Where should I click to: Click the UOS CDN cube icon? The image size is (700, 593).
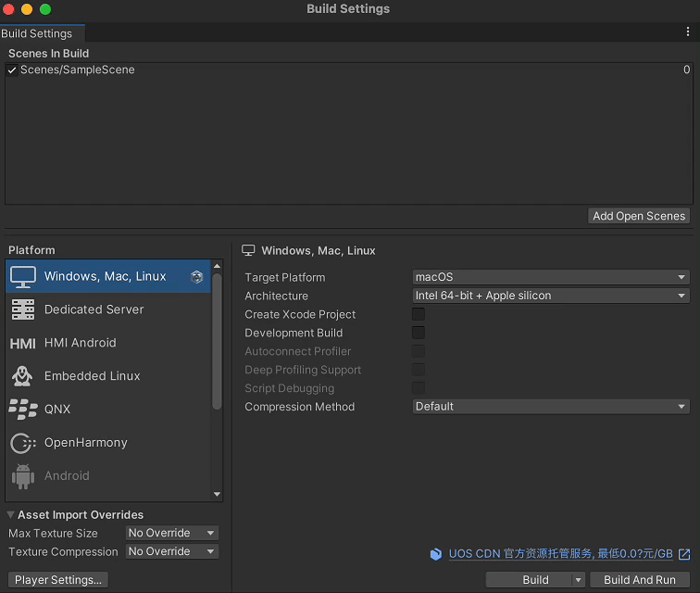436,554
